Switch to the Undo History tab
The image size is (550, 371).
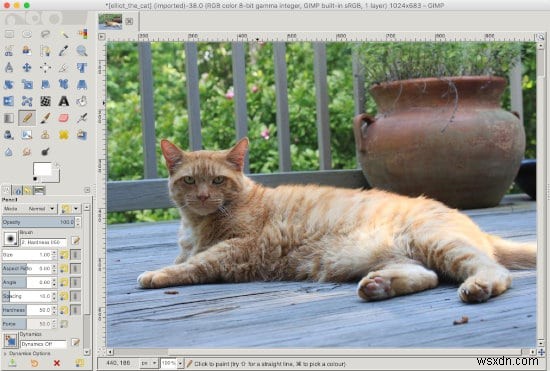coord(28,190)
